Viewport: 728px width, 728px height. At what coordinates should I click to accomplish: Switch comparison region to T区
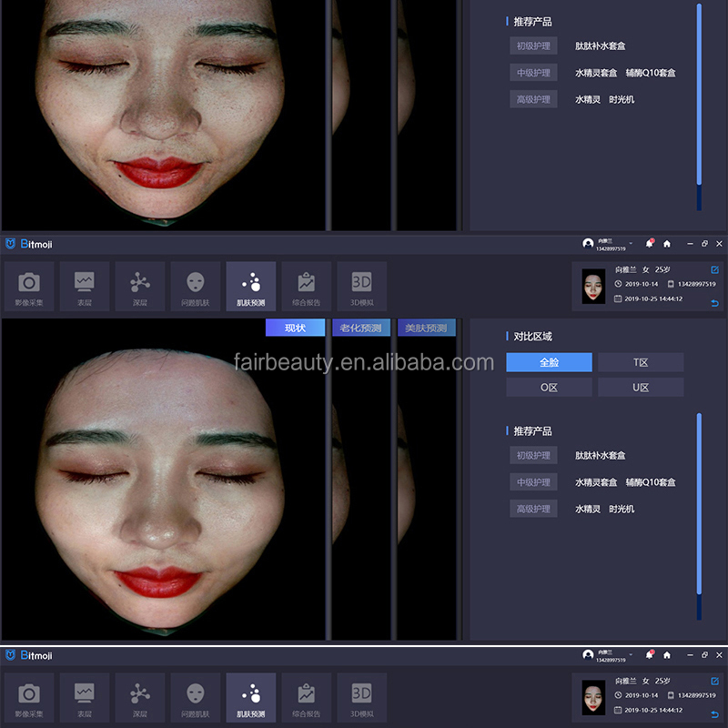[x=640, y=361]
